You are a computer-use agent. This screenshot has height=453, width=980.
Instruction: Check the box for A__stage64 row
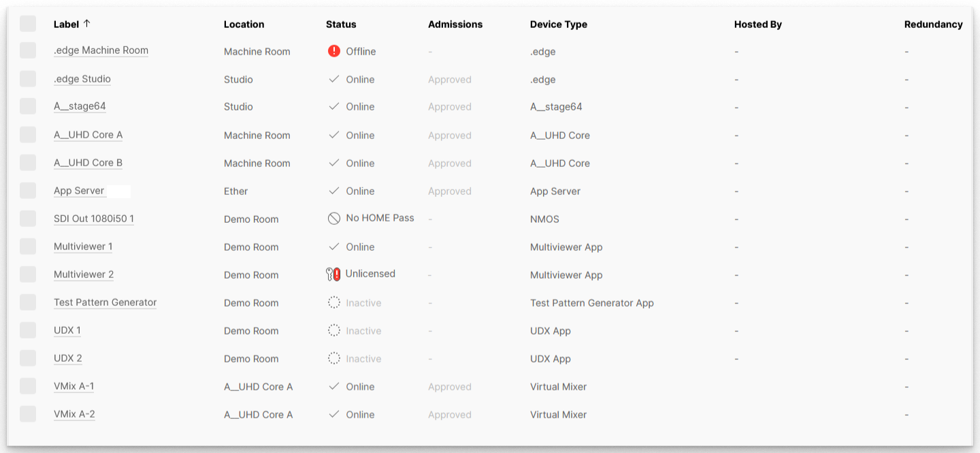[x=28, y=106]
